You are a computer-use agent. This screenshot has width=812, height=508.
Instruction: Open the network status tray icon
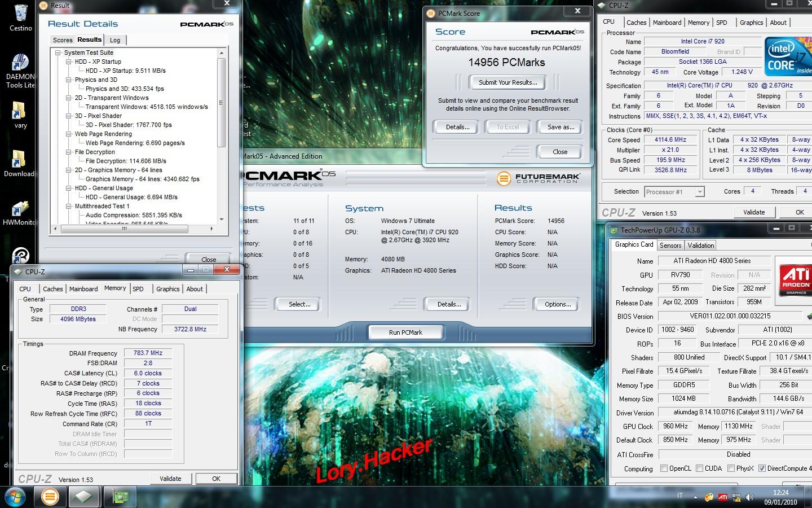pos(736,497)
